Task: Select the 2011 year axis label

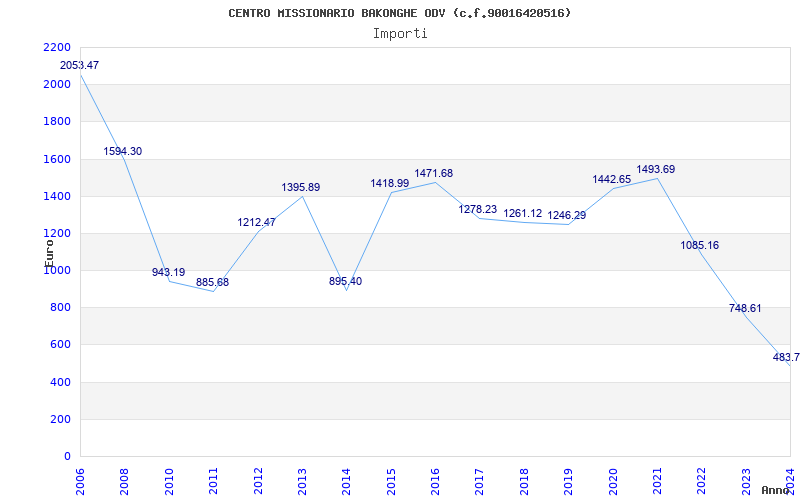Action: (213, 481)
